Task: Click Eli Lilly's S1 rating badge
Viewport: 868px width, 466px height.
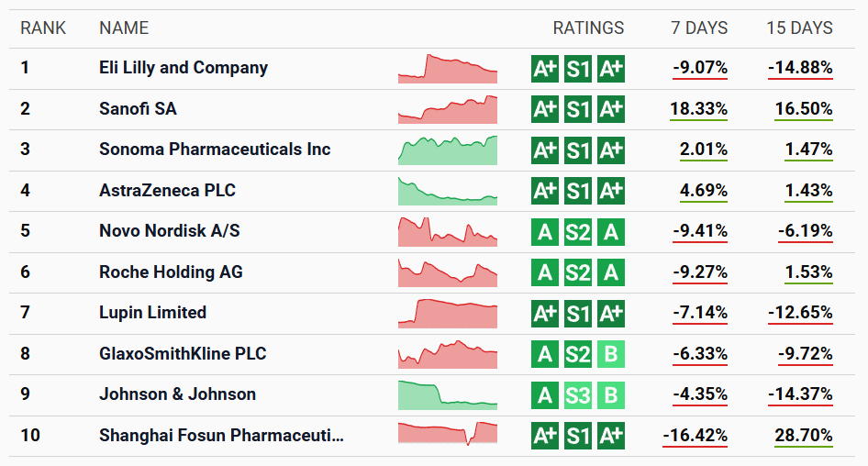Action: (x=578, y=68)
